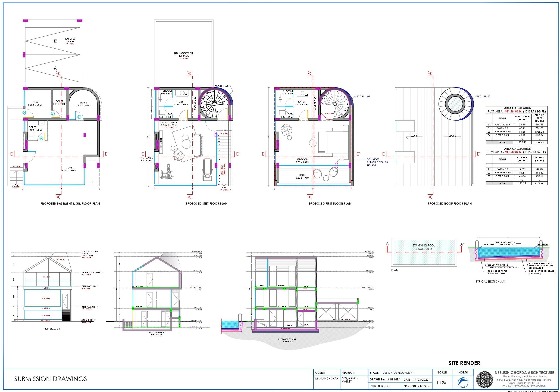560x392 pixels.
Task: Click parking bay marker 01
Action: (55, 68)
